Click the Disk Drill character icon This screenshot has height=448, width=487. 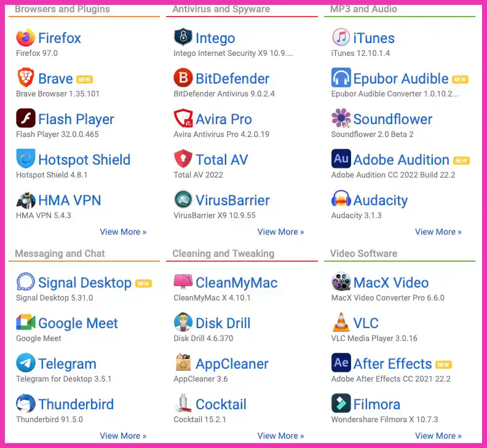click(183, 322)
